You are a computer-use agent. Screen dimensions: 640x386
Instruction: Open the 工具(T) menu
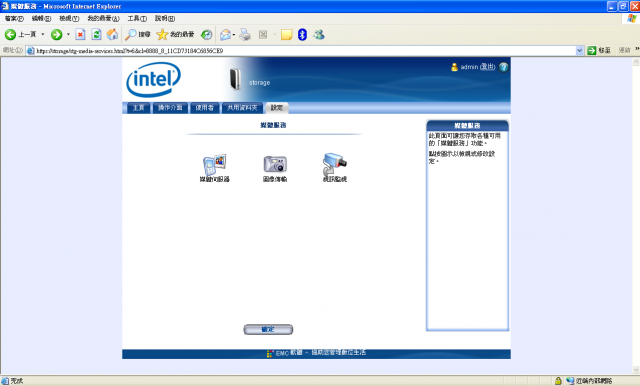(137, 18)
